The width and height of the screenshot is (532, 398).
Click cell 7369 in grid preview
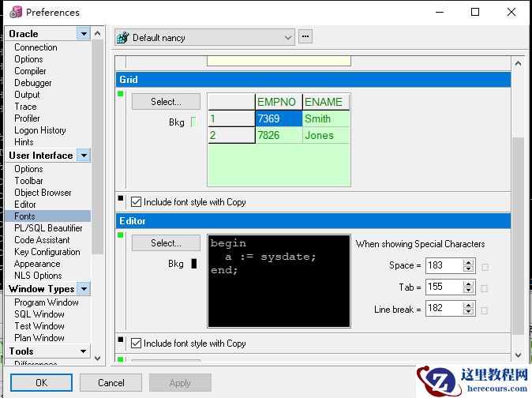[x=279, y=118]
